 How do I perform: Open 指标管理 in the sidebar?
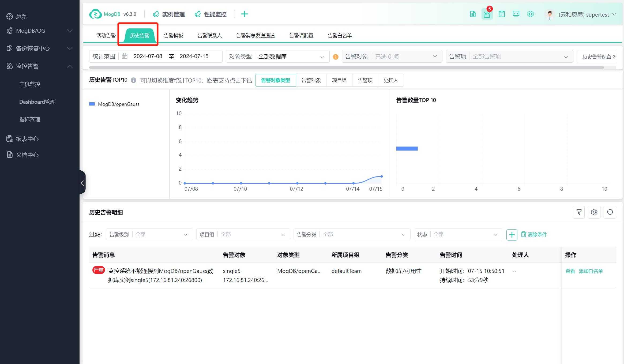tap(30, 119)
